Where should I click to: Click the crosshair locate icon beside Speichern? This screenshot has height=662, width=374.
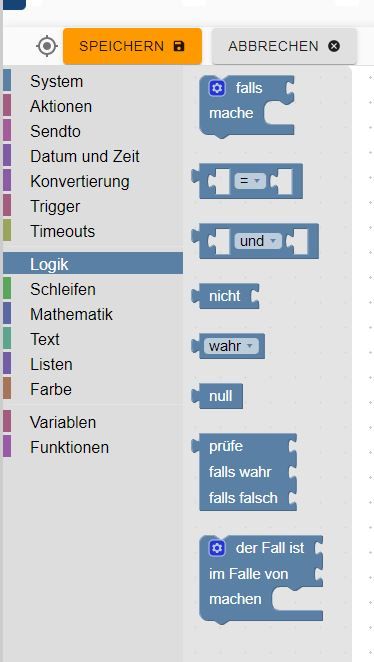click(46, 46)
